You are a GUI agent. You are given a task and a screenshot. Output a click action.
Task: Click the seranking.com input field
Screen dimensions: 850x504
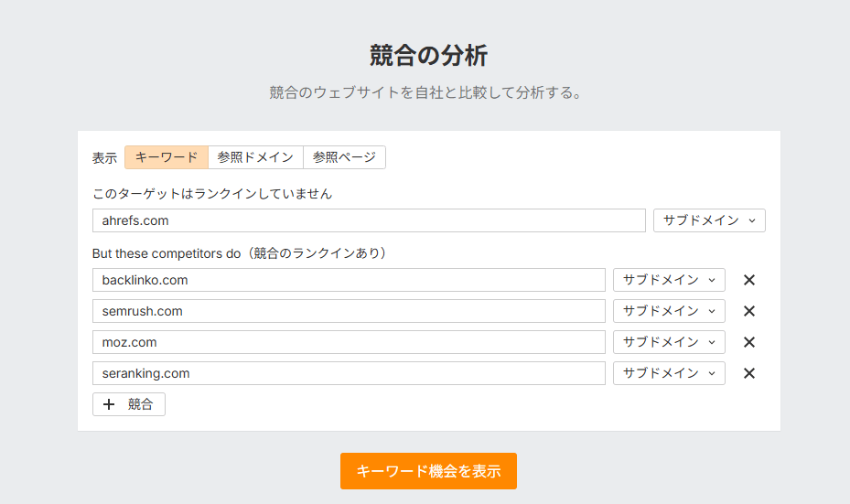tap(349, 373)
